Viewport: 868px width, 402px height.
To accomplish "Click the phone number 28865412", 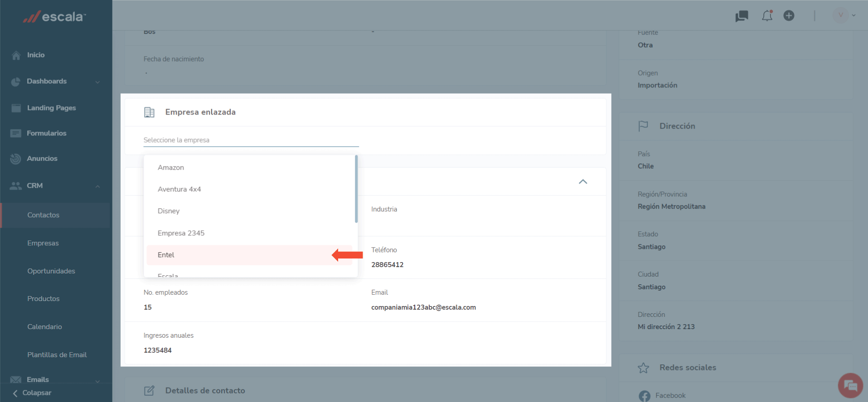I will 387,265.
